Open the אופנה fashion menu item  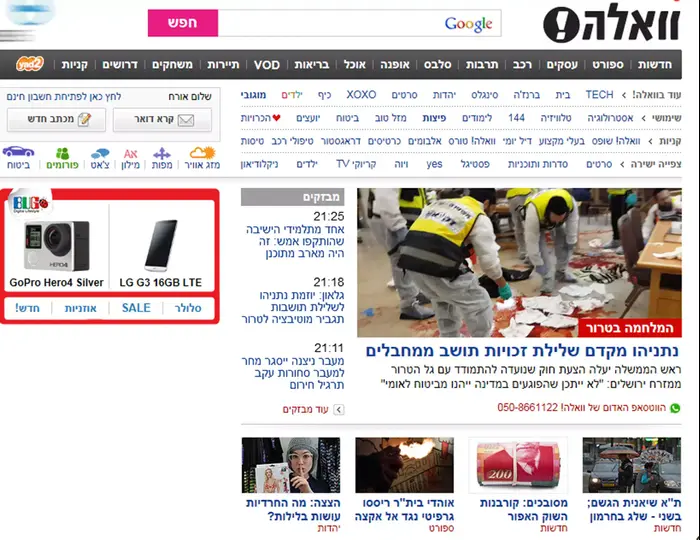(395, 65)
